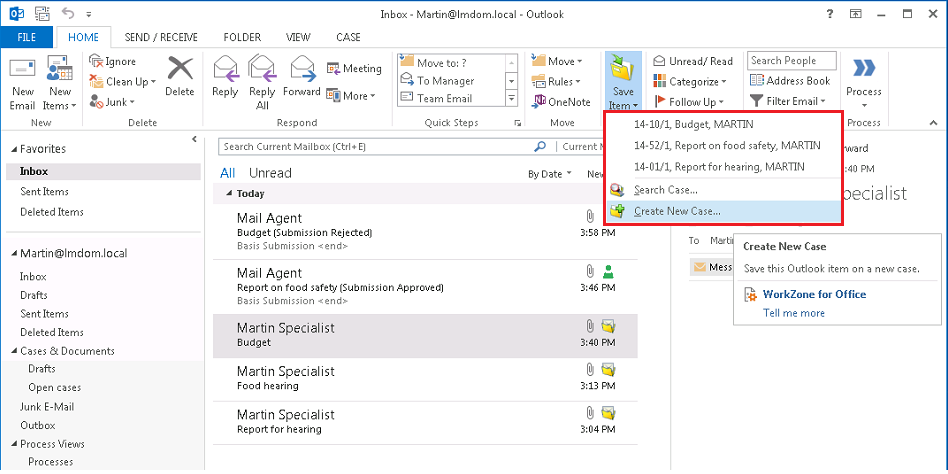Switch message filter to Unread

pos(270,173)
